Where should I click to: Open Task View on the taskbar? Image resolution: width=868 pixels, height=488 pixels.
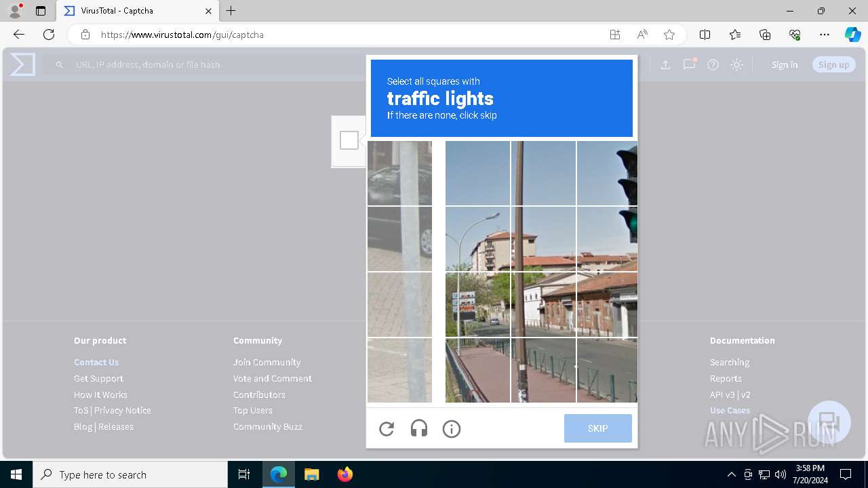tap(244, 474)
